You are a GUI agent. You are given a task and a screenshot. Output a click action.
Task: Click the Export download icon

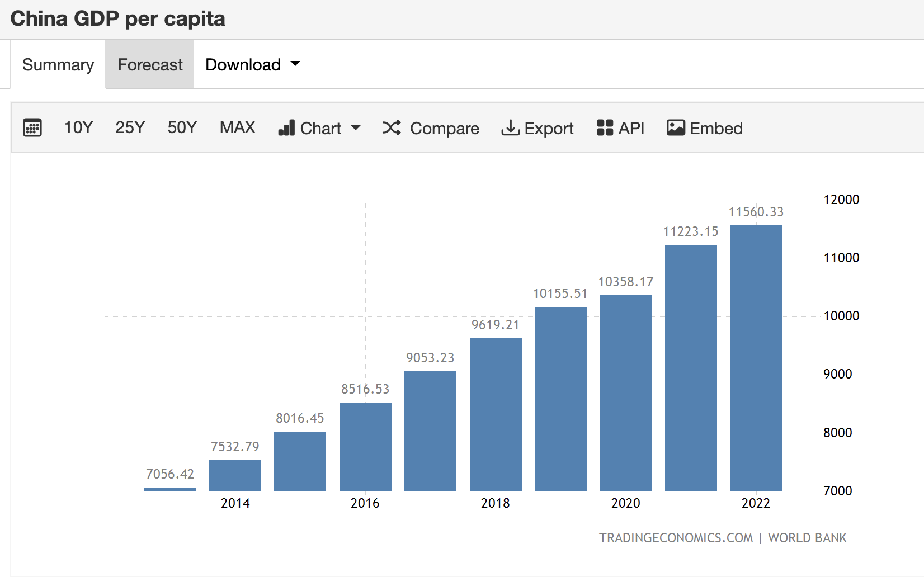[510, 128]
